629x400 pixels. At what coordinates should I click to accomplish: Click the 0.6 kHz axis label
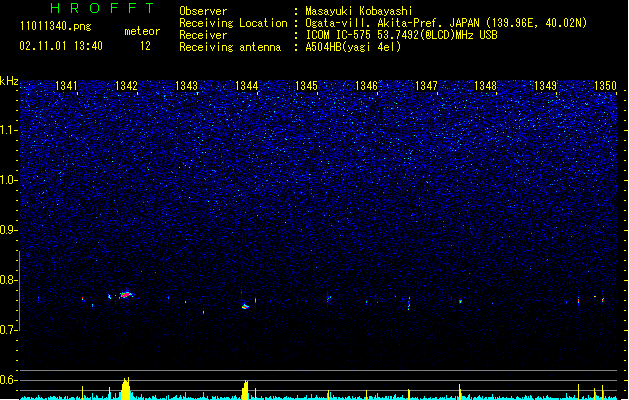pos(9,380)
